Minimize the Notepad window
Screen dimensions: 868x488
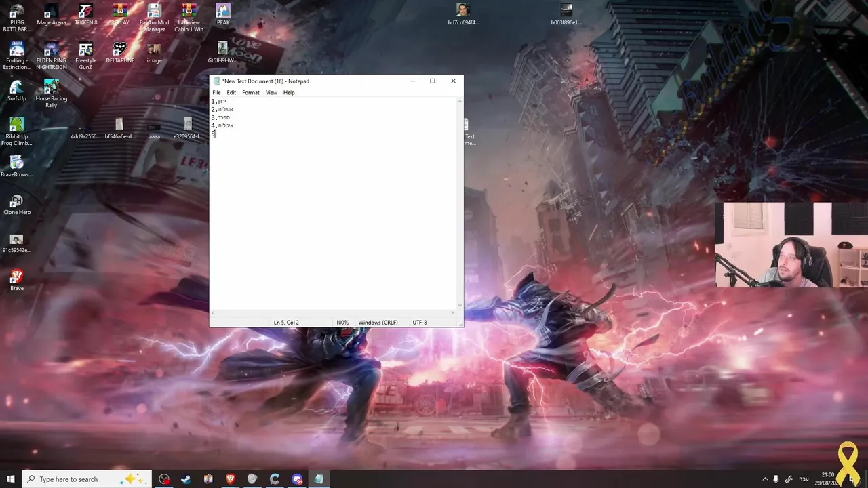(412, 81)
